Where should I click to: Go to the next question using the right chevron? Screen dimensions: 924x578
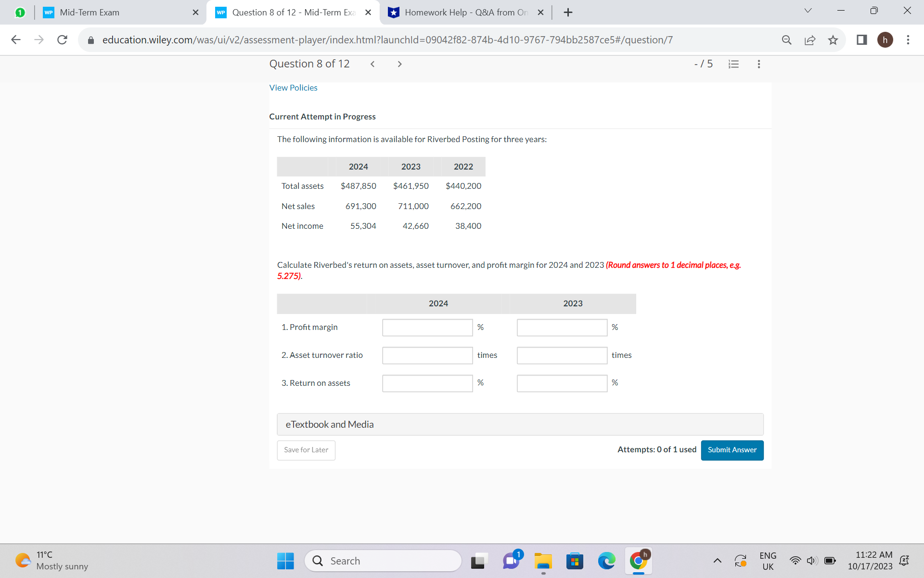(399, 64)
